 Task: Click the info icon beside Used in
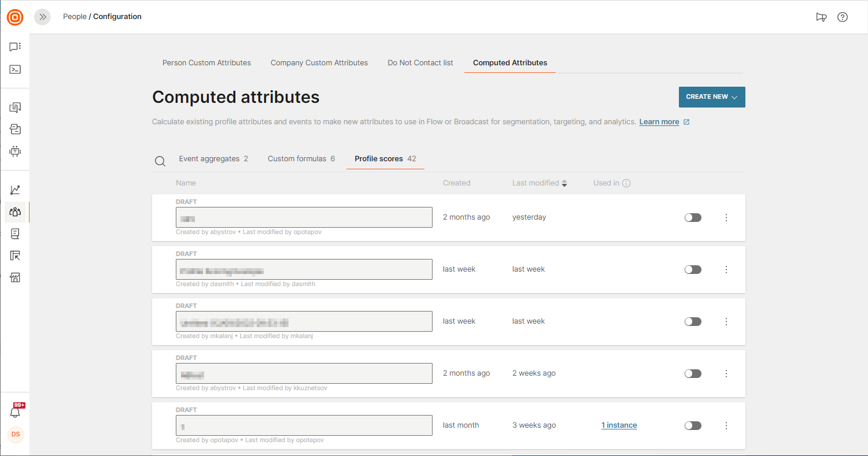pyautogui.click(x=626, y=183)
